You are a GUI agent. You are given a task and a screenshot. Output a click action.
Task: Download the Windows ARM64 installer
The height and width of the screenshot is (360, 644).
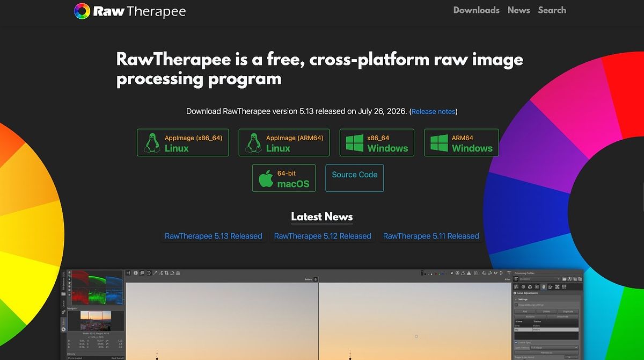[x=462, y=142]
